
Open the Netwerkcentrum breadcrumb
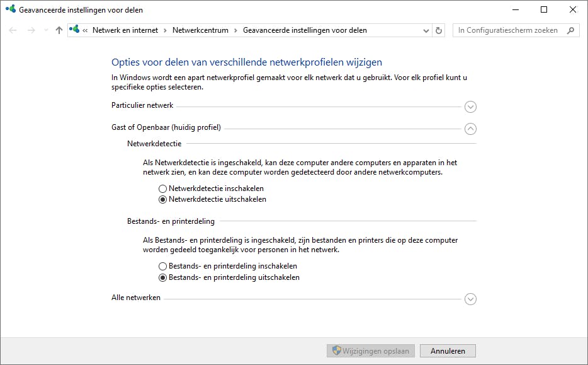200,30
